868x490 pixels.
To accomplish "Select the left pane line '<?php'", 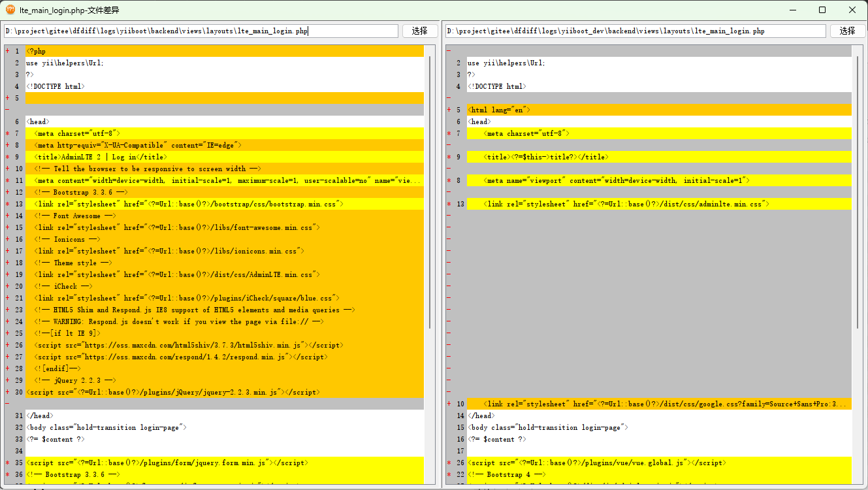I will click(225, 51).
